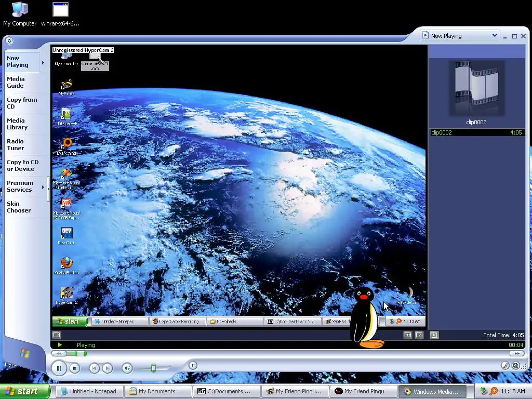
Task: Stop playback with the Stop button
Action: coord(75,368)
